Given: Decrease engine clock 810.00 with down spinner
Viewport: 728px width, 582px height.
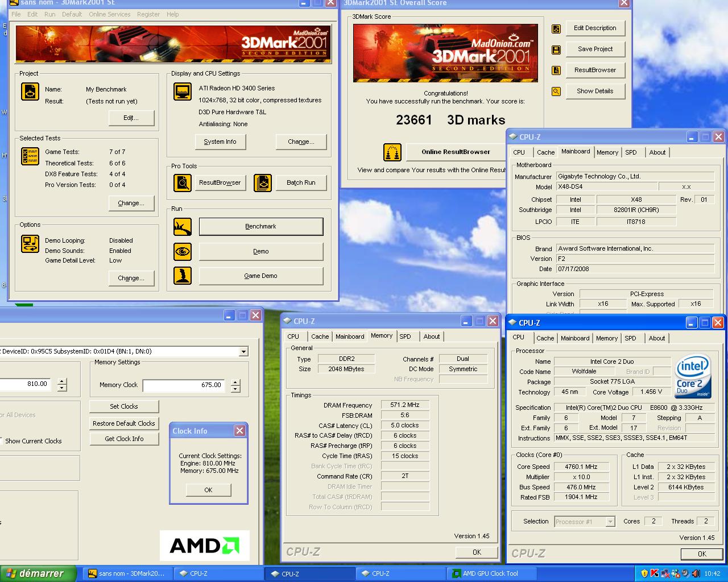Looking at the screenshot, I should tap(62, 388).
